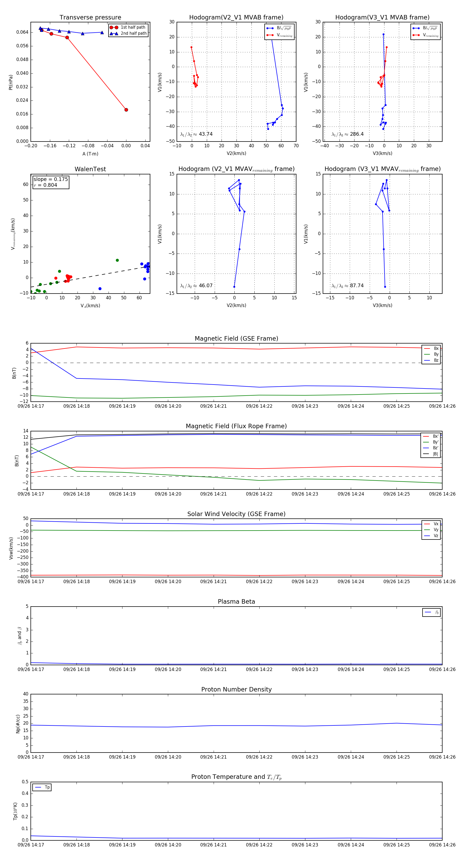
Task: Click '1st half path' legend entry
Action: pyautogui.click(x=128, y=27)
